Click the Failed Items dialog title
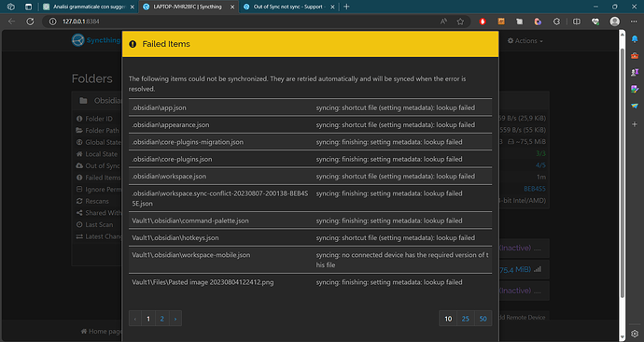 [166, 44]
